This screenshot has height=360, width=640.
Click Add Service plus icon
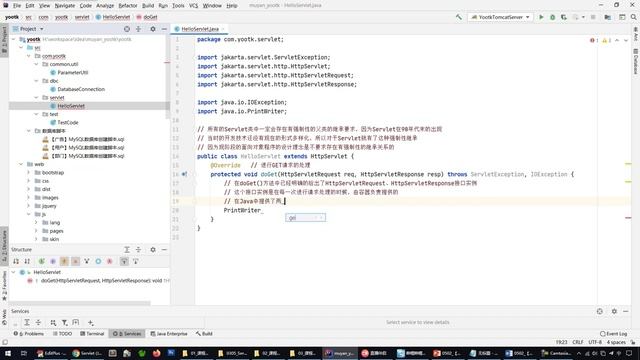[91, 322]
